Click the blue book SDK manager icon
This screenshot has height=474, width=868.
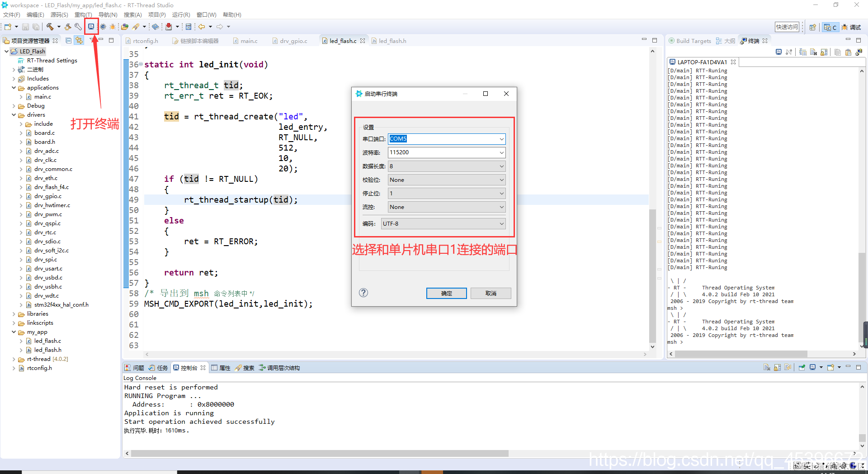(155, 27)
